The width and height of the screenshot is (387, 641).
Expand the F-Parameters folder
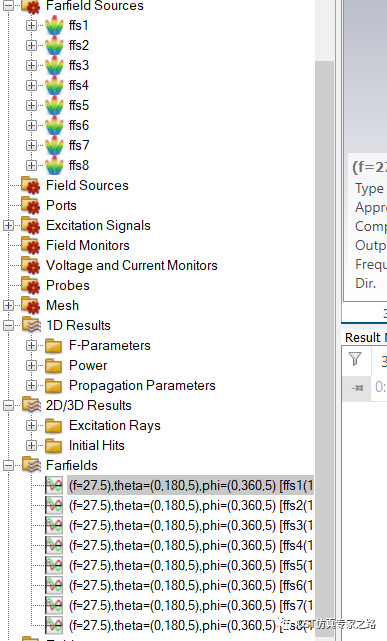pyautogui.click(x=31, y=345)
